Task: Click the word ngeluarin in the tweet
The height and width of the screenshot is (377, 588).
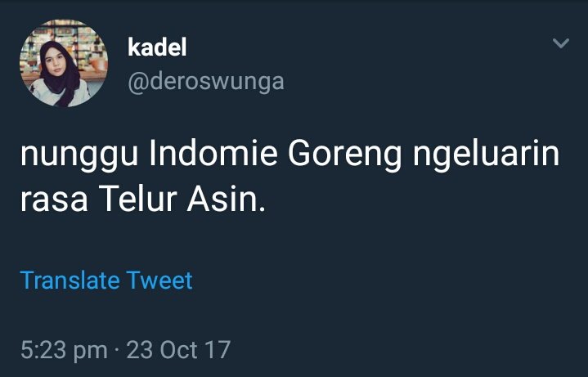Action: point(486,155)
